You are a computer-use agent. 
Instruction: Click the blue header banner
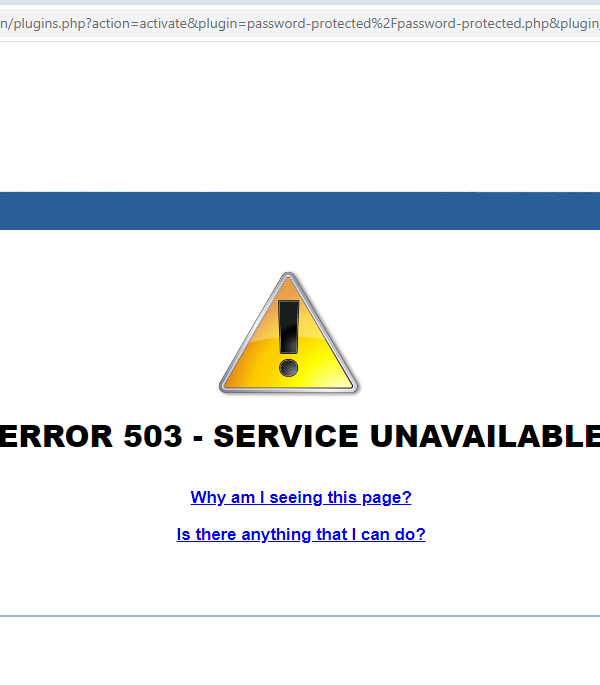[300, 211]
